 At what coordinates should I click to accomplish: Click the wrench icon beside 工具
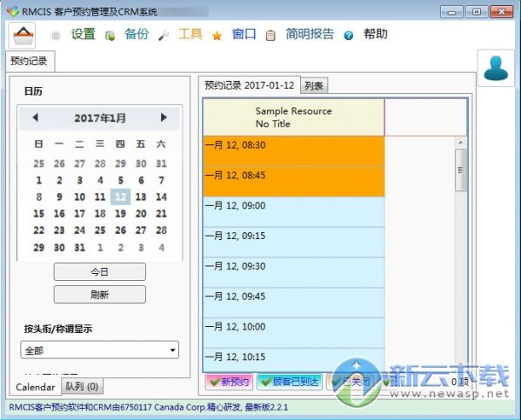[x=164, y=36]
